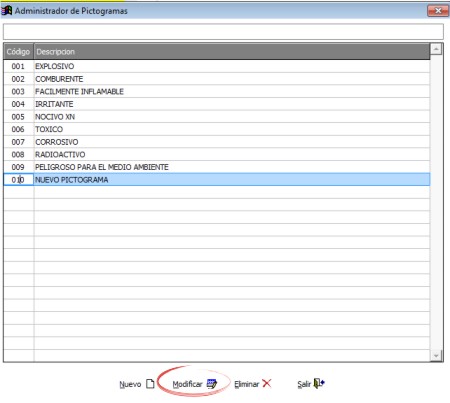Click the scrollbar up arrow

(x=436, y=49)
